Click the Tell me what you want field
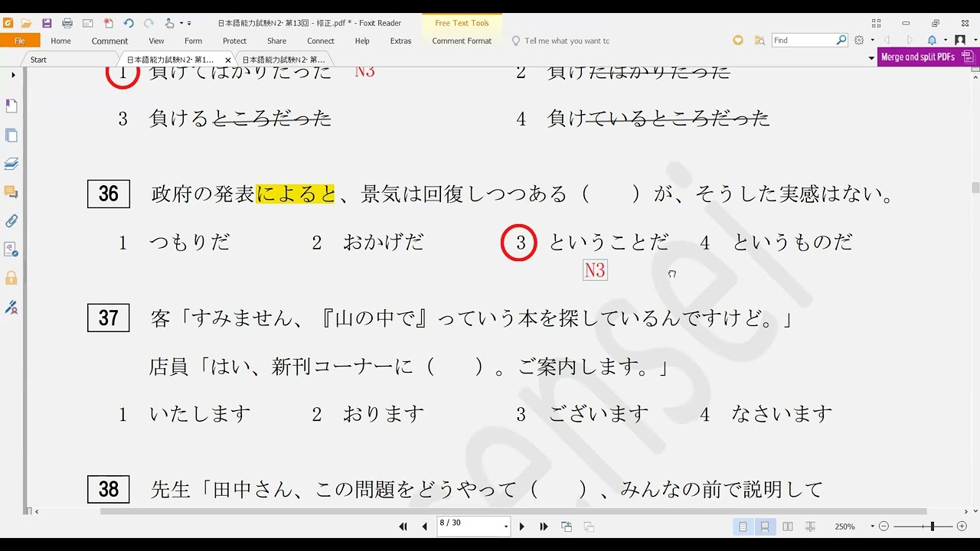980x551 pixels. (567, 41)
